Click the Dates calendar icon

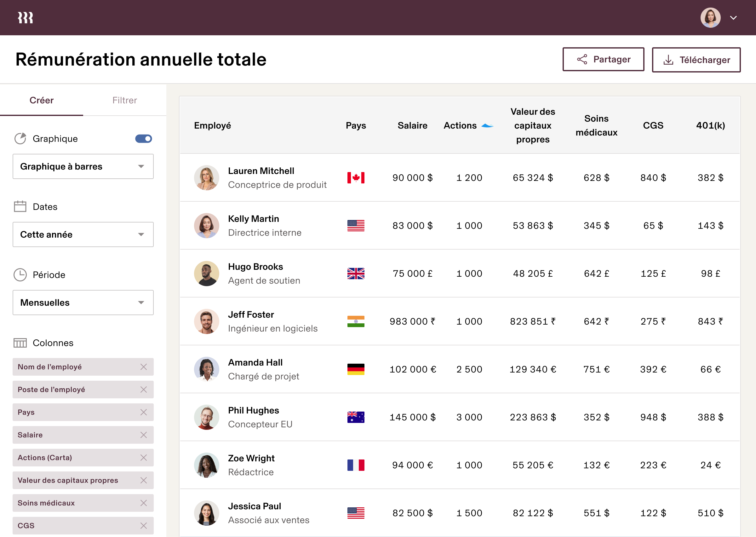20,207
